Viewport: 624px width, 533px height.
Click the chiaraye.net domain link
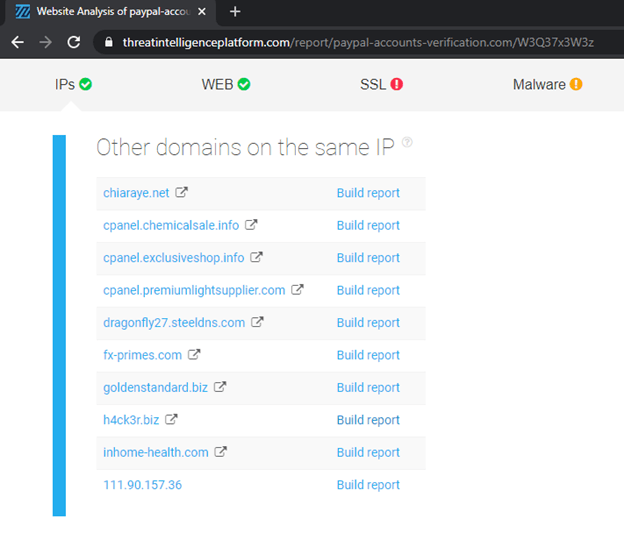click(x=136, y=193)
